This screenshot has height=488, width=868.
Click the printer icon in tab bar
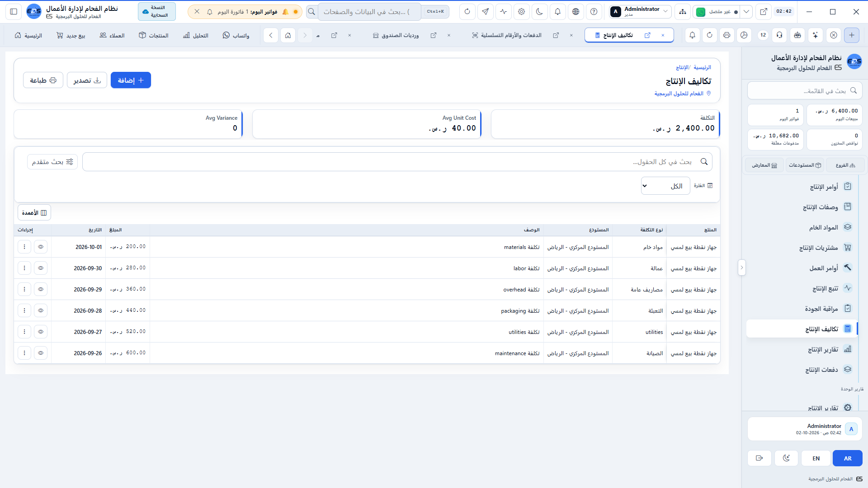point(726,35)
